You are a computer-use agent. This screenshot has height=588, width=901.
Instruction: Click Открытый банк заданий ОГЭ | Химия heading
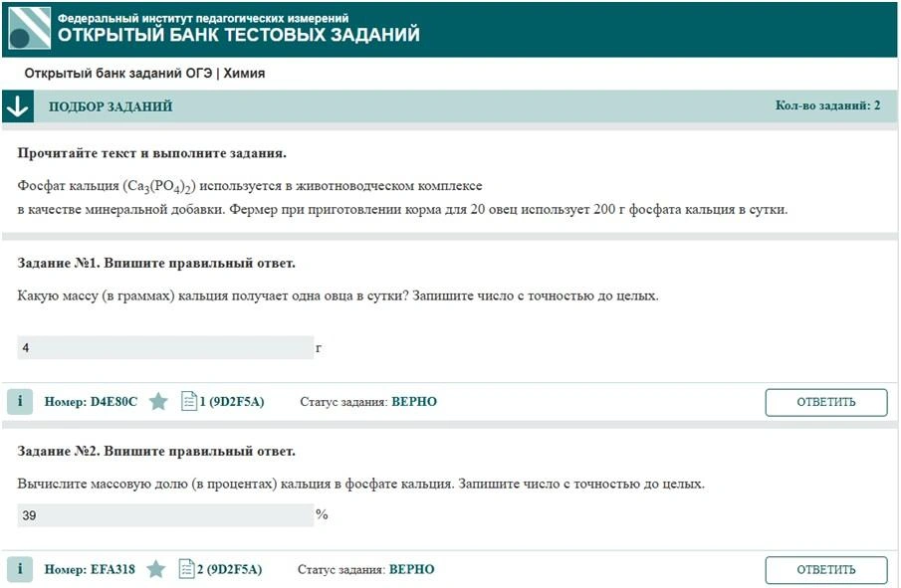tap(144, 73)
